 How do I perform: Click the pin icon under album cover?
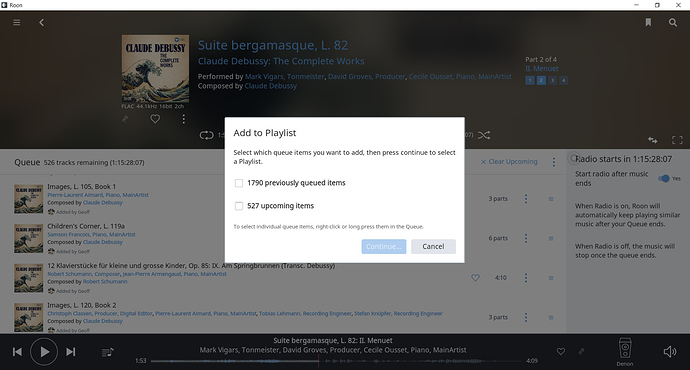coord(125,119)
